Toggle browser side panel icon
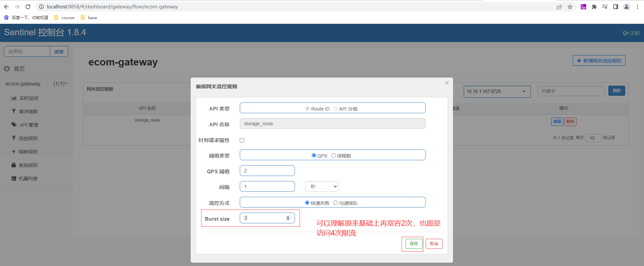This screenshot has height=266, width=644. tap(615, 7)
